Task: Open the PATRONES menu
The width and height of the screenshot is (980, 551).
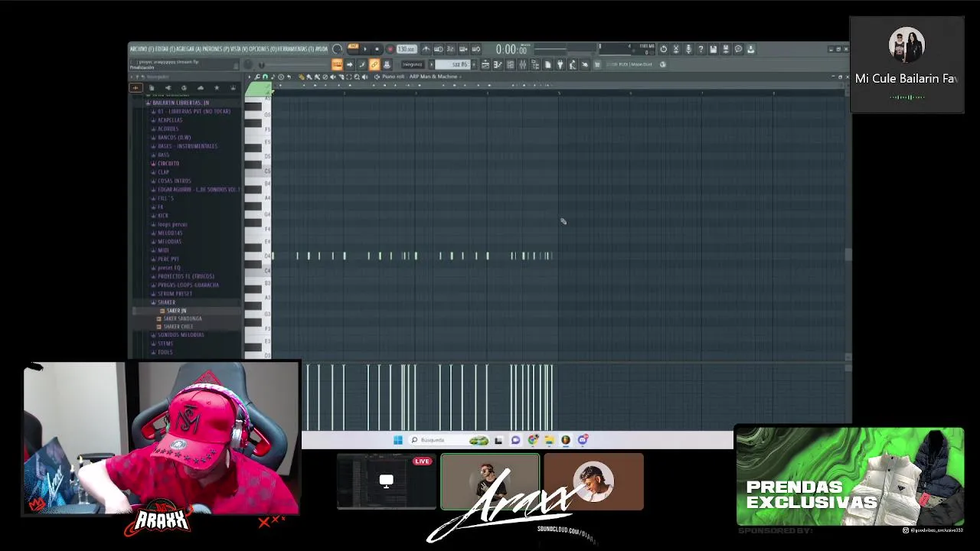Action: tap(216, 49)
